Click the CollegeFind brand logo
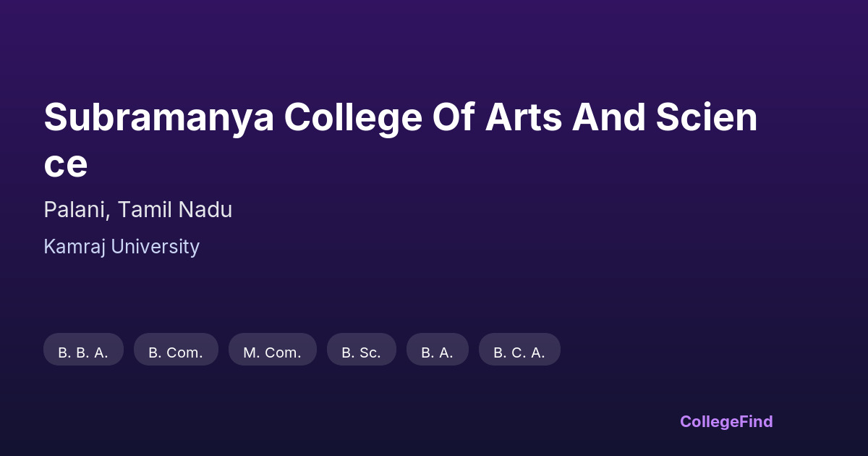 pos(726,421)
